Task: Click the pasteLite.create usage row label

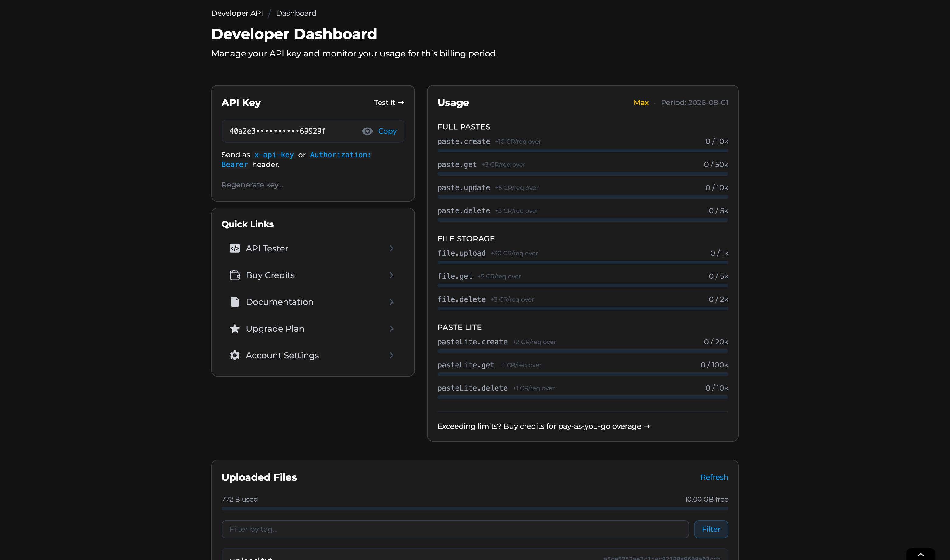Action: pyautogui.click(x=472, y=342)
